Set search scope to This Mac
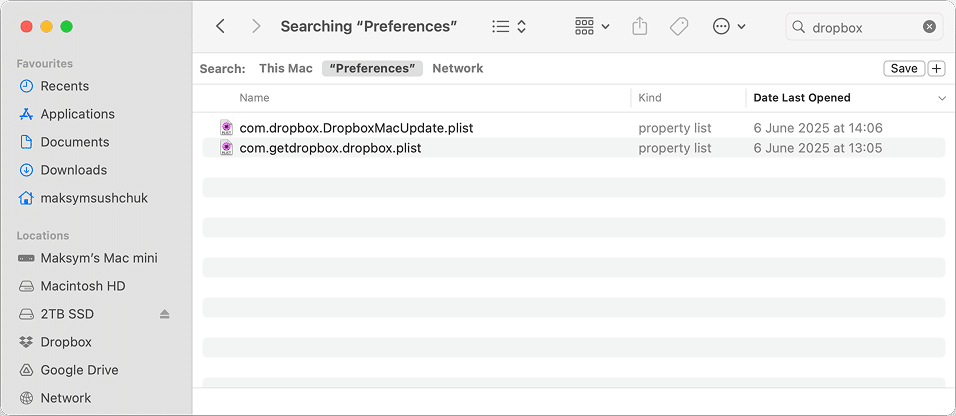 [x=286, y=68]
